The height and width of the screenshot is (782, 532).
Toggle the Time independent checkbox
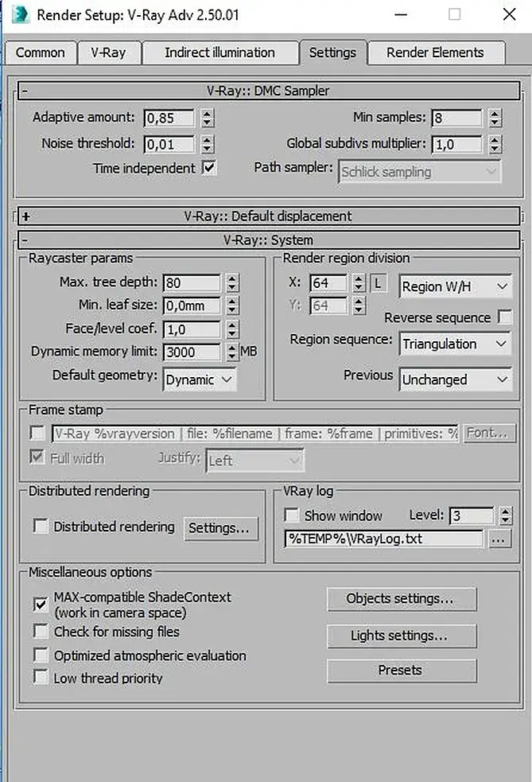coord(209,168)
